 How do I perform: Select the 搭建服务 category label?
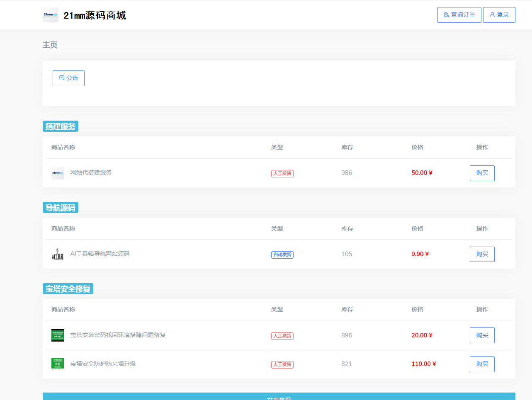coord(61,126)
